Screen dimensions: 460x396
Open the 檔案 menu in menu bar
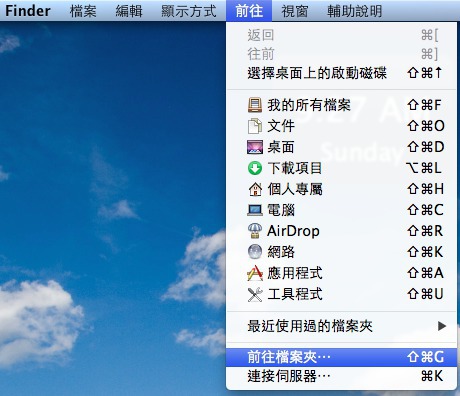tap(83, 11)
